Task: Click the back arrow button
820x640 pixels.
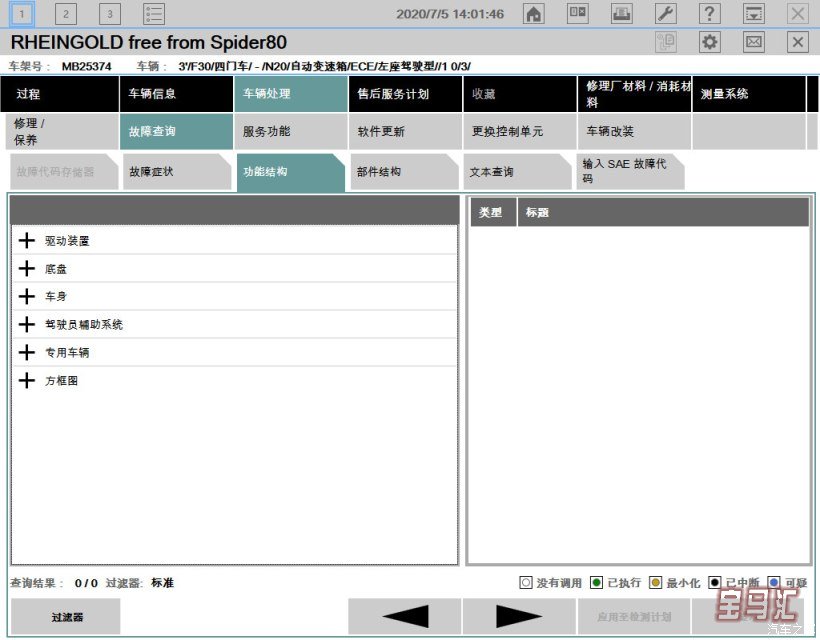Action: pyautogui.click(x=404, y=617)
